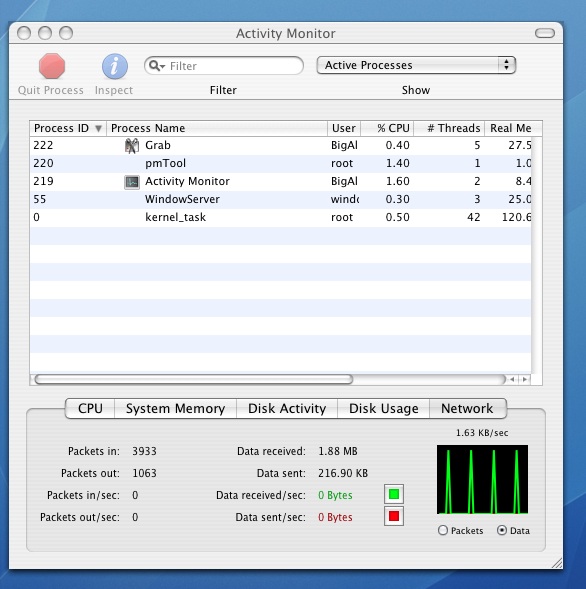Viewport: 586px width, 589px height.
Task: Click the Grab scissors app icon
Action: [132, 146]
